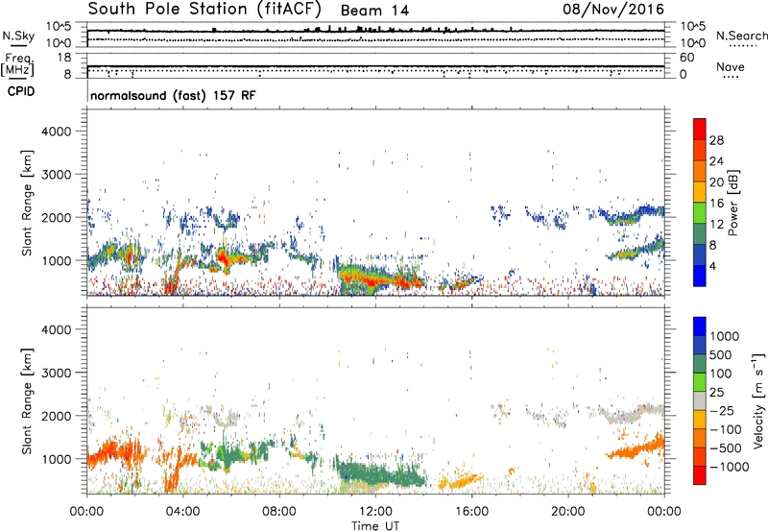Click the '1000' velocity scale value
The height and width of the screenshot is (532, 768).
coord(725,336)
